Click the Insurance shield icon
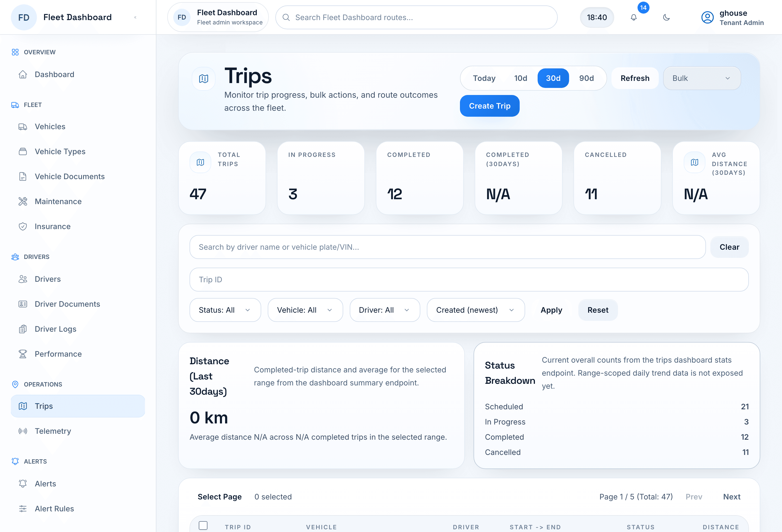 pos(23,226)
